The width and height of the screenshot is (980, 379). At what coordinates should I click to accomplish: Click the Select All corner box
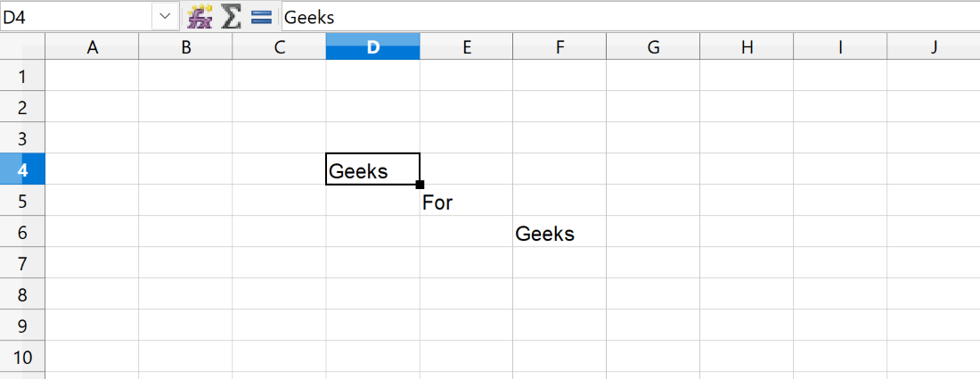(22, 47)
